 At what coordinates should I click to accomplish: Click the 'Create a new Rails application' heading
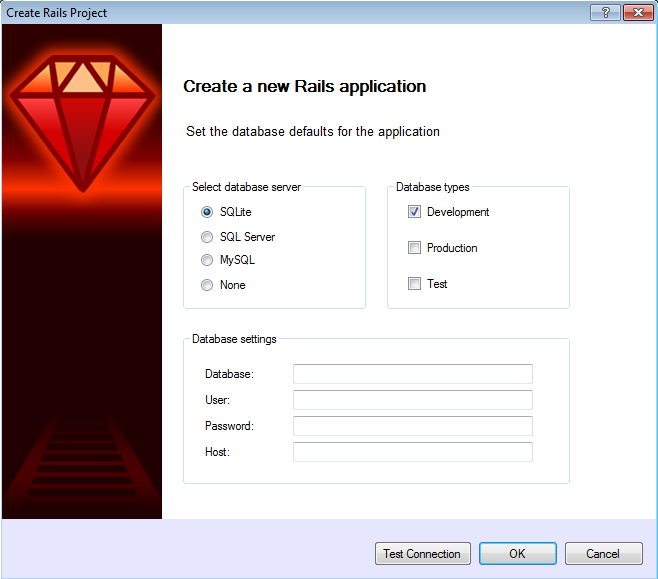click(x=305, y=86)
